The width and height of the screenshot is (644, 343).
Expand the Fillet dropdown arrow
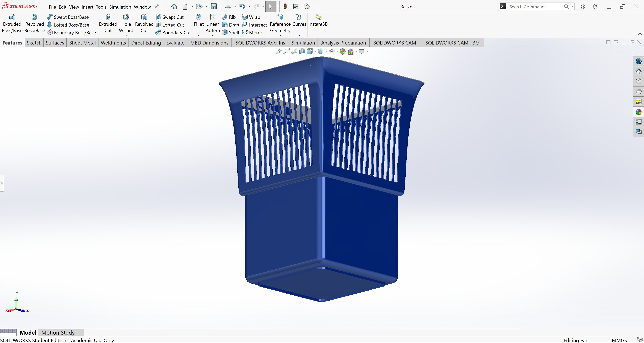coord(198,35)
